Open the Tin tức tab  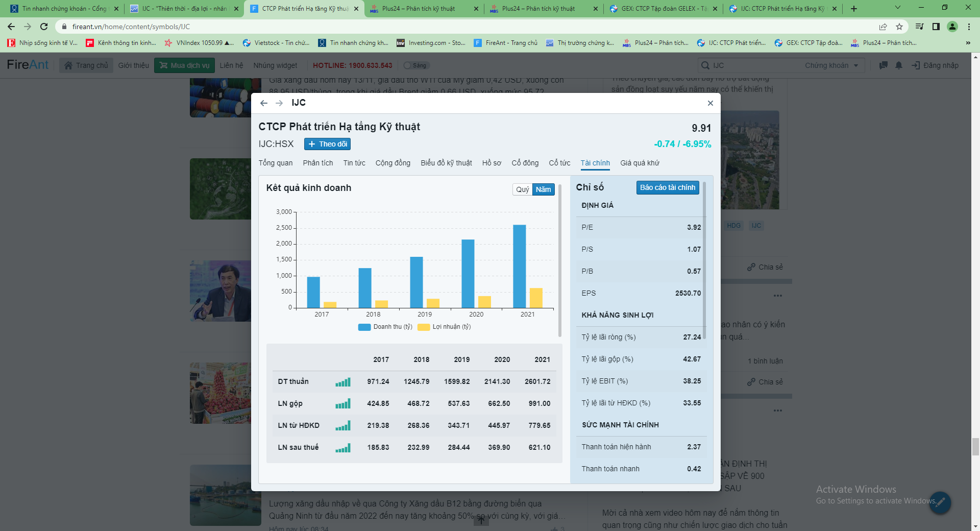point(354,163)
